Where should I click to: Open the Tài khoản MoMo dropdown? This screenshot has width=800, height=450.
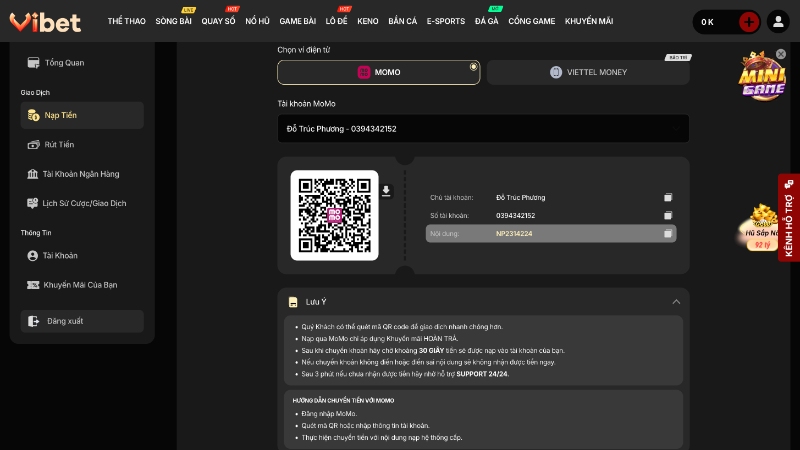pyautogui.click(x=483, y=129)
